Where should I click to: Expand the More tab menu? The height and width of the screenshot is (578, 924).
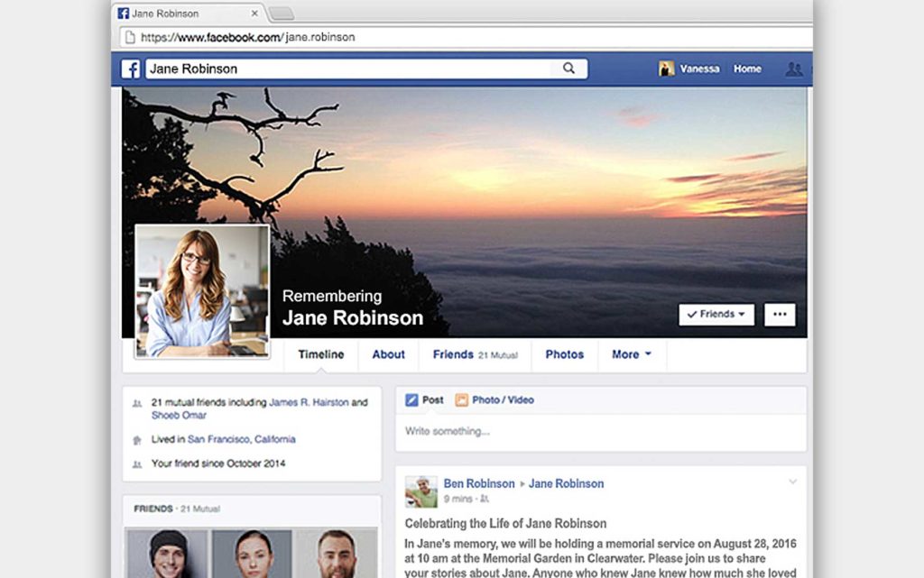click(x=631, y=354)
